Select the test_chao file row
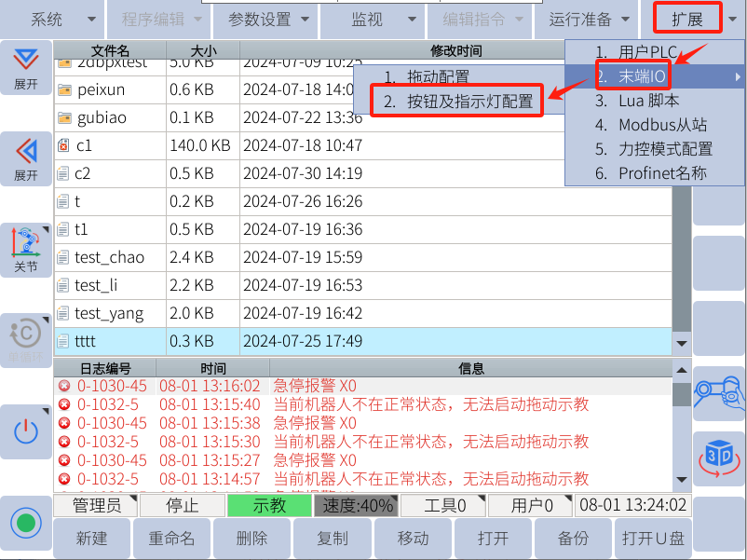 109,257
